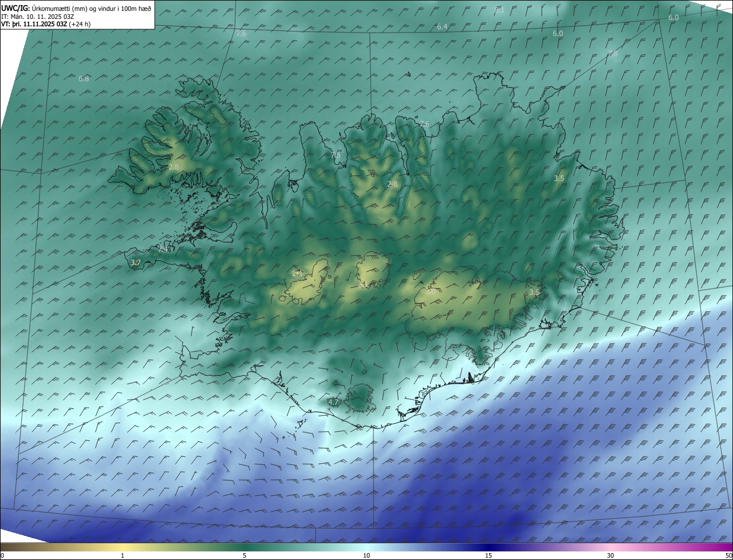This screenshot has height=560, width=733.
Task: Click the map title 'Úrkomumætti (mm) og vindur í 100m hæð'
Action: click(x=92, y=9)
